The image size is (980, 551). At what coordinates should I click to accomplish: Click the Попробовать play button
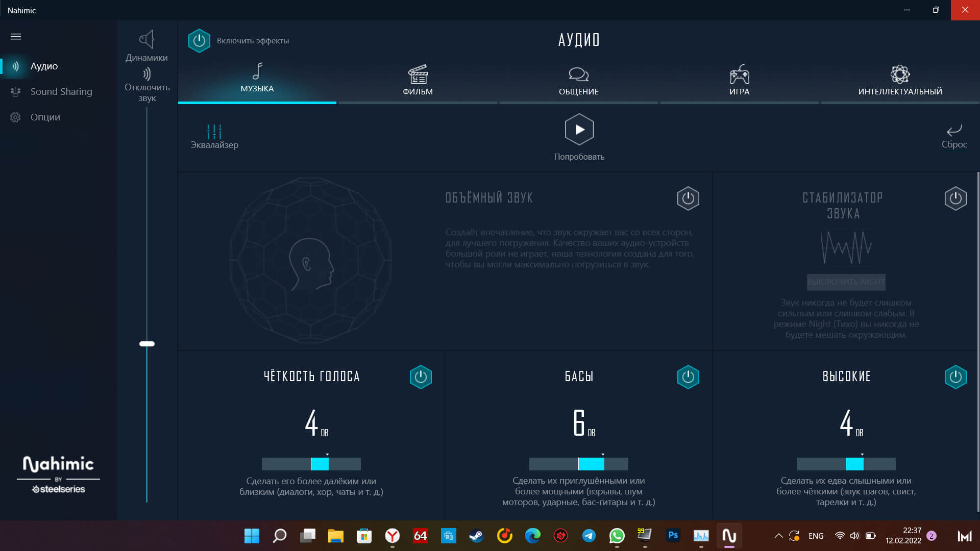579,130
